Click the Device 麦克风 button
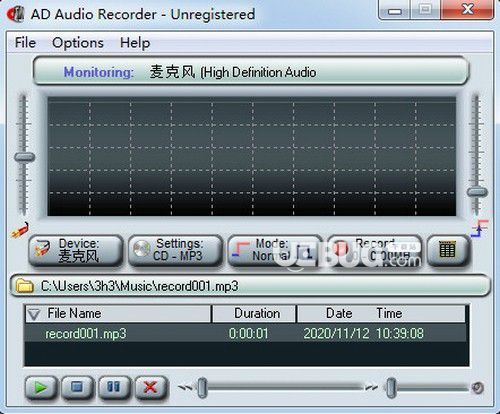Screen dimensions: 500x414 point(76,251)
